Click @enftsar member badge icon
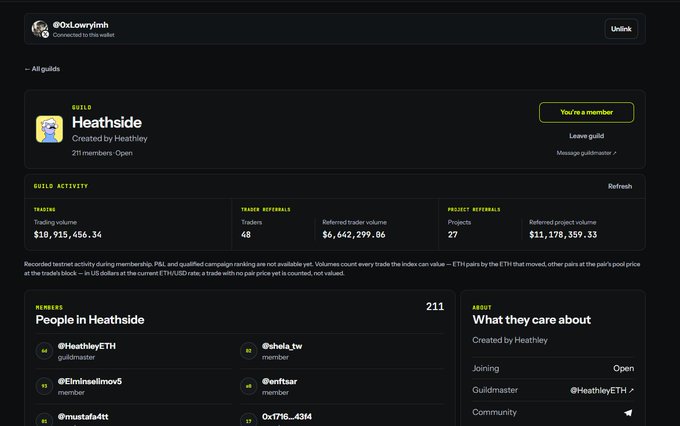 point(248,386)
